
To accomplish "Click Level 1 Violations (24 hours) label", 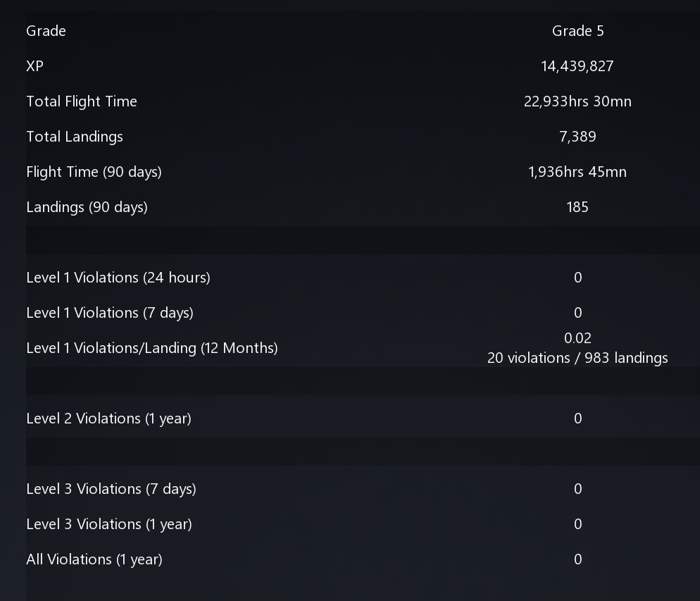I will tap(118, 278).
